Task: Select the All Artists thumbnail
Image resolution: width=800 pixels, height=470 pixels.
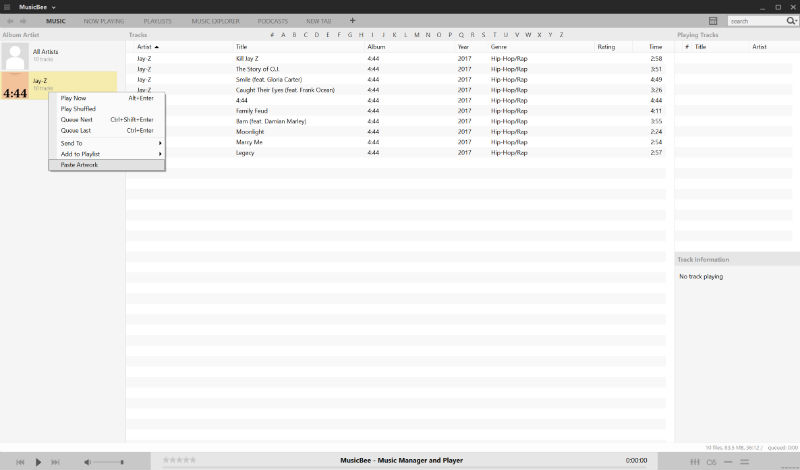Action: coord(16,55)
